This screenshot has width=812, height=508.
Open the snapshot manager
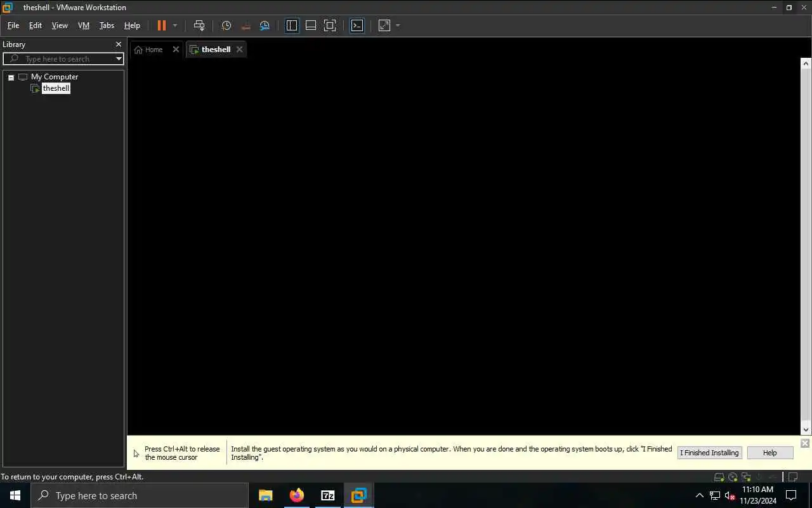coord(265,25)
